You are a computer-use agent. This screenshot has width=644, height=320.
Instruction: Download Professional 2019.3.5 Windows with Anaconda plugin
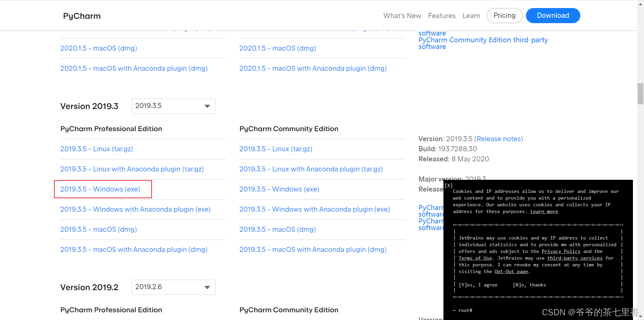[136, 209]
